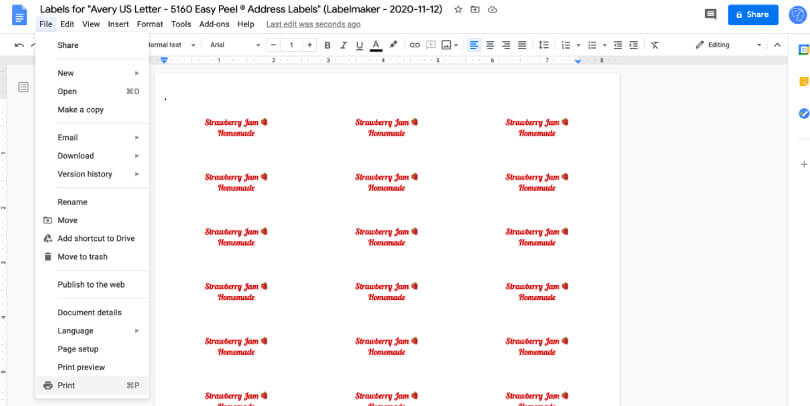Open the Add-ons menu
810x406 pixels.
[x=214, y=24]
